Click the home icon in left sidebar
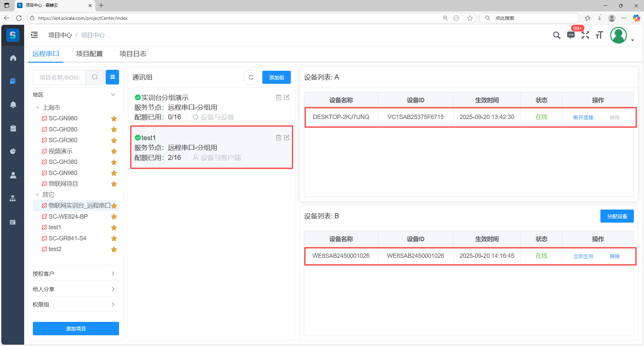The image size is (644, 346). click(x=13, y=58)
